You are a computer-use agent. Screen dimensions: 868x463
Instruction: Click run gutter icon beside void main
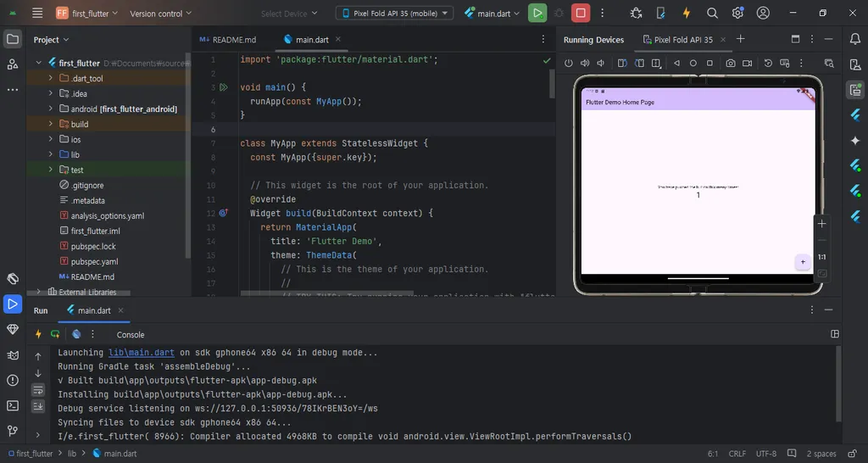click(224, 87)
